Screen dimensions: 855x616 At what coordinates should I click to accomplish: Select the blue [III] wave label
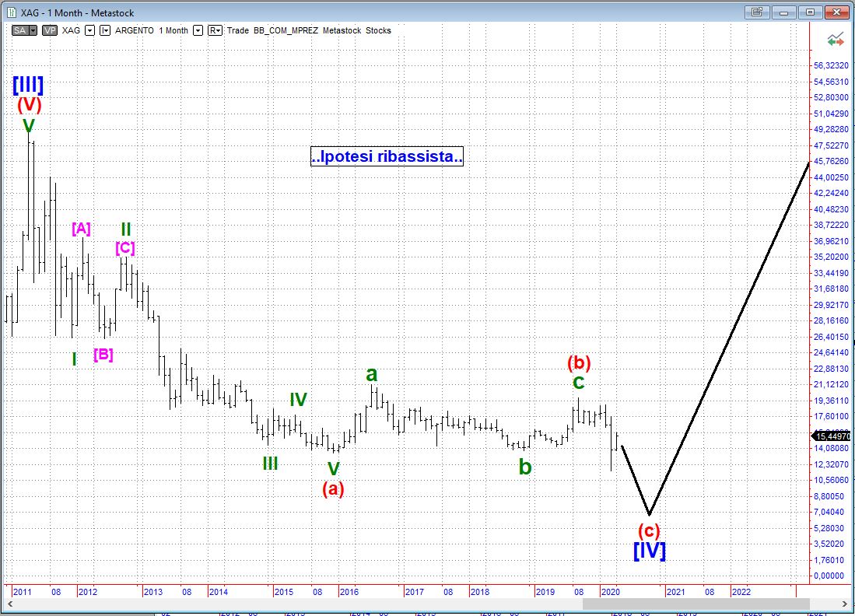(x=28, y=85)
